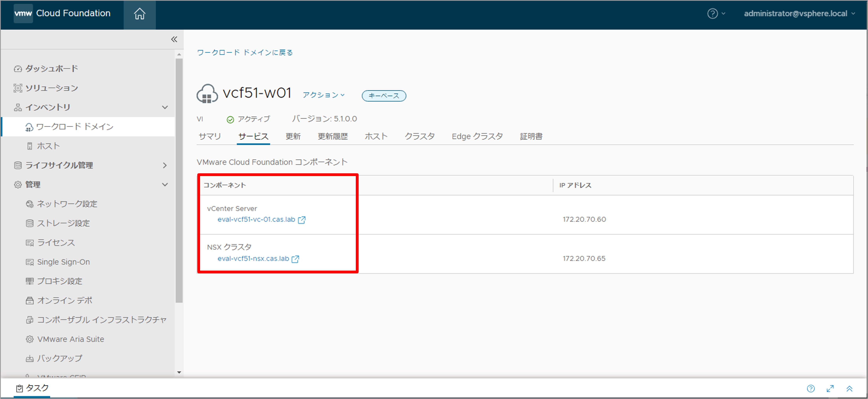Open Storage Settings page

[63, 223]
